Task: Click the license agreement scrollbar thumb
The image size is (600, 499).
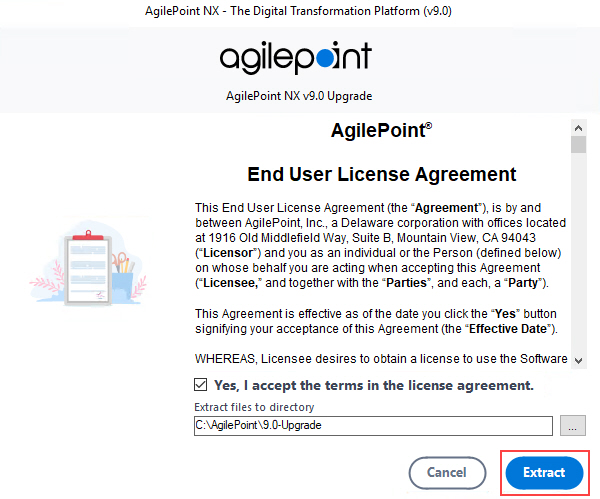Action: (579, 145)
